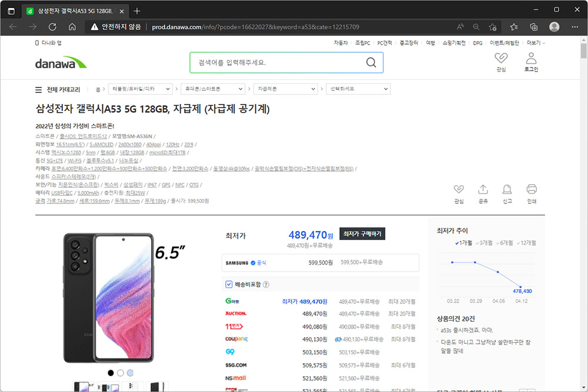The height and width of the screenshot is (392, 588).
Task: Open the 이벤트/체험단 top menu link
Action: coord(504,43)
